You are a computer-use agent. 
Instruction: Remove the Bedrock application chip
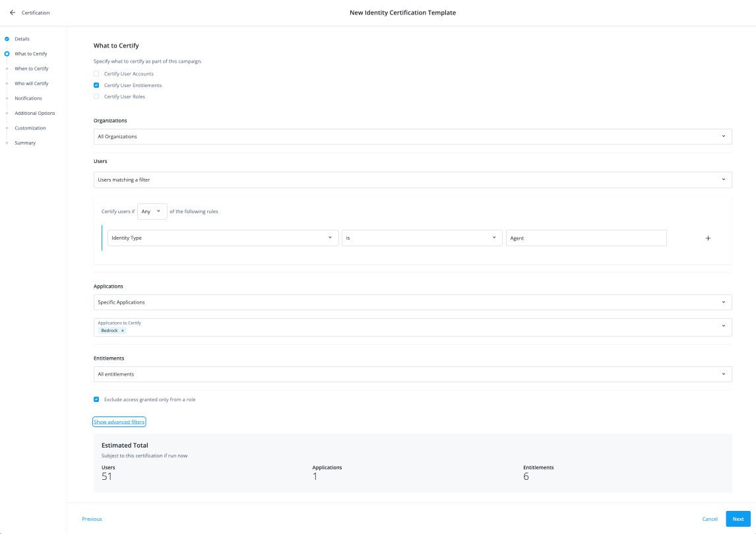pos(123,331)
